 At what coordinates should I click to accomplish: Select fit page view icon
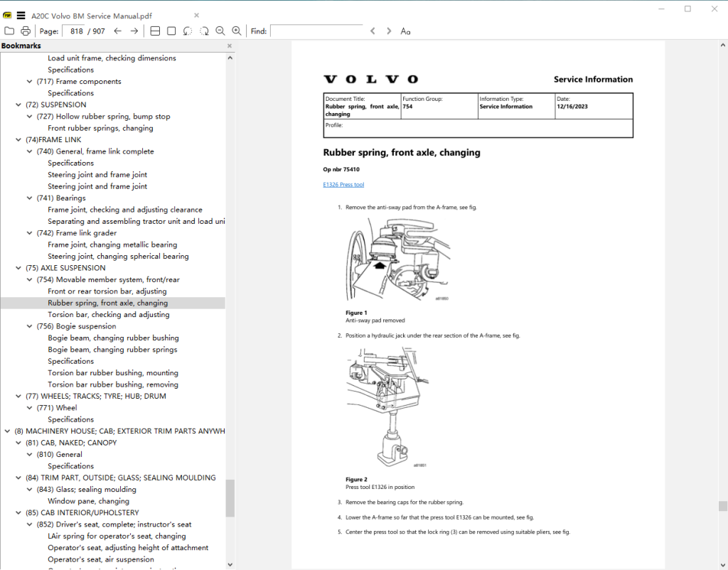tap(171, 31)
